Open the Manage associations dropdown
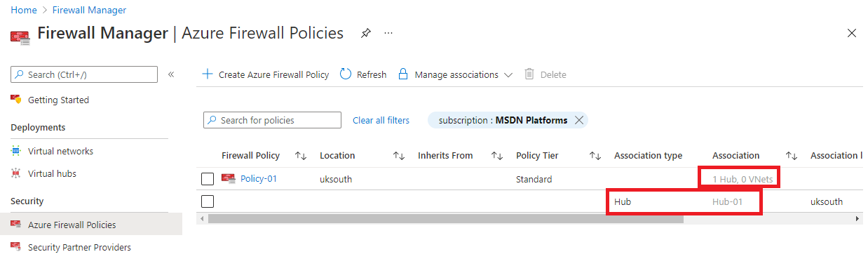Viewport: 868px width, 266px height. (455, 74)
